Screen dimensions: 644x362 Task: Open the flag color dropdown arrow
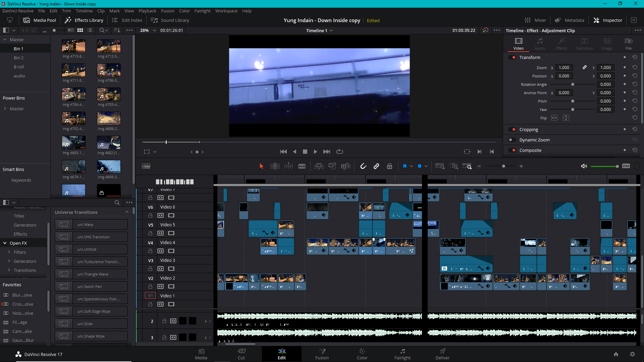[x=411, y=166]
